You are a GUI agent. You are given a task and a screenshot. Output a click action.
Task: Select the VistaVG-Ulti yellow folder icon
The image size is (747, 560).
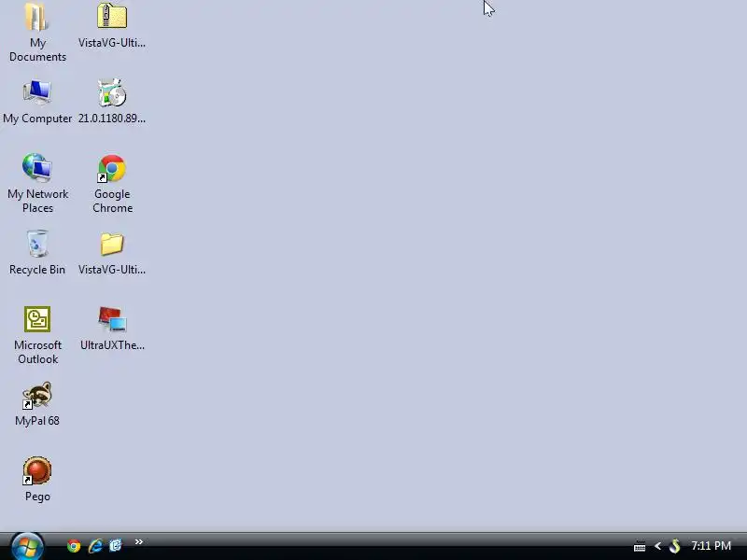pos(112,253)
